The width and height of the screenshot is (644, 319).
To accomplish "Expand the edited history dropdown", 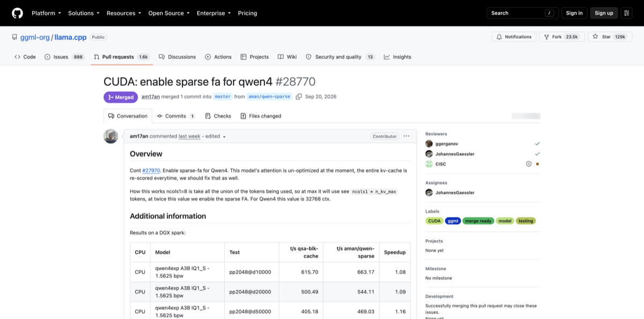I will [216, 136].
